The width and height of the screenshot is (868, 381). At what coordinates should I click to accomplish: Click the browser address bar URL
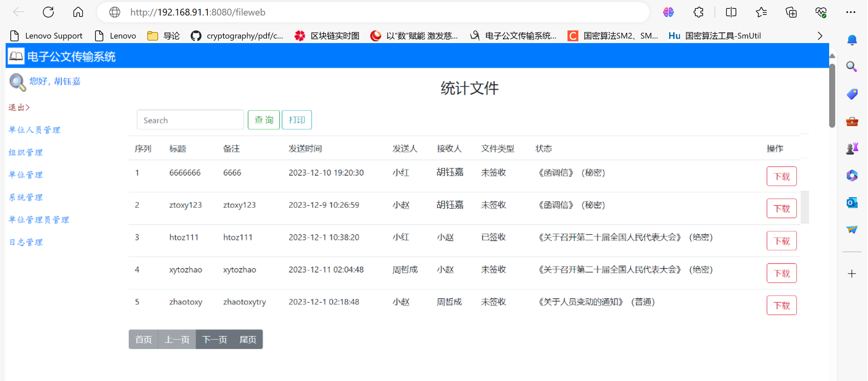tap(198, 12)
